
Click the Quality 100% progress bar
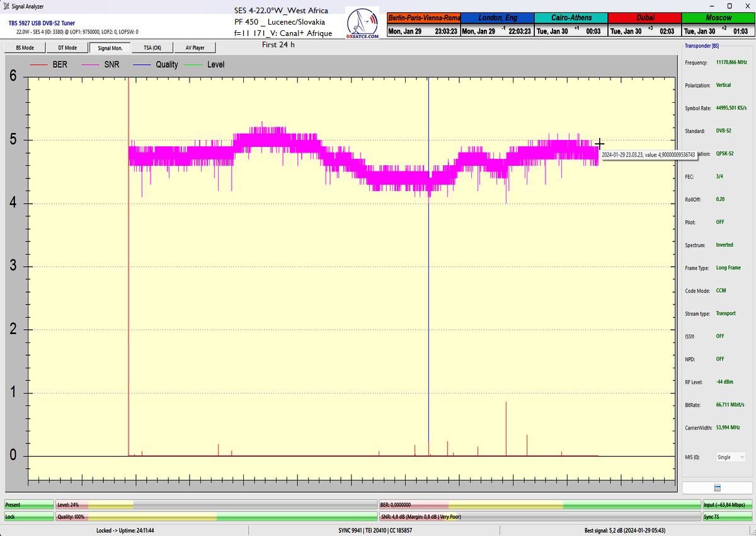click(216, 516)
